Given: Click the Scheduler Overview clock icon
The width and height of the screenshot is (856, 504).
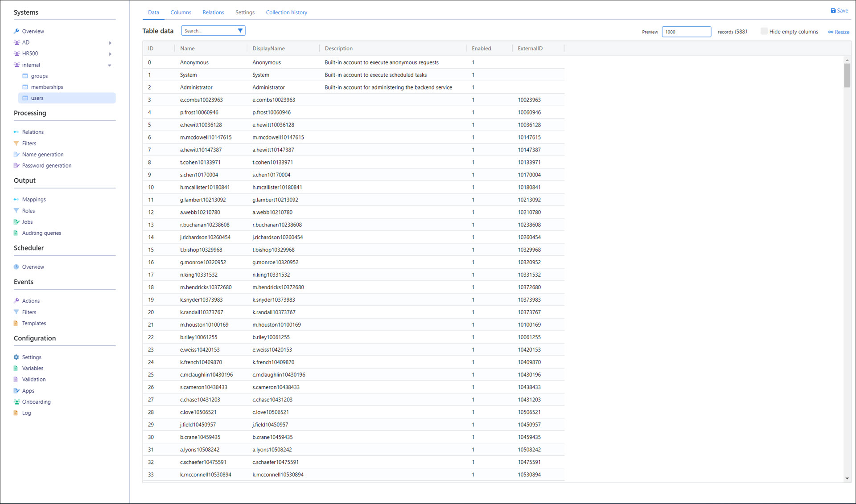Looking at the screenshot, I should pyautogui.click(x=16, y=266).
